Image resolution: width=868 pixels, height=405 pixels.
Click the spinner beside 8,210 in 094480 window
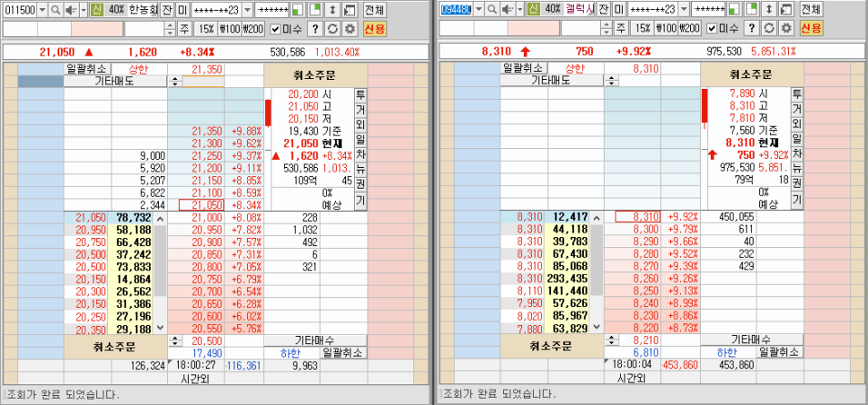click(611, 339)
